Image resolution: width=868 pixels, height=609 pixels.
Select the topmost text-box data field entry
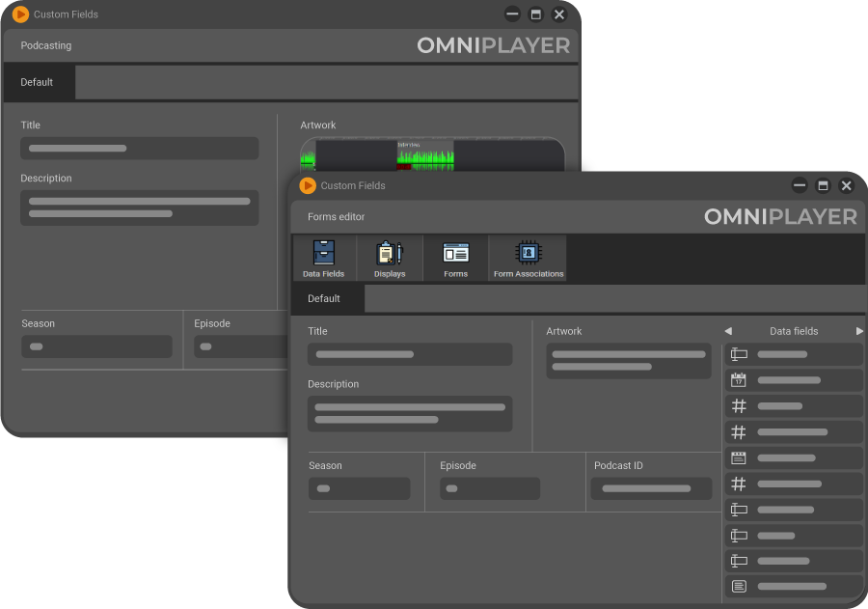(794, 354)
